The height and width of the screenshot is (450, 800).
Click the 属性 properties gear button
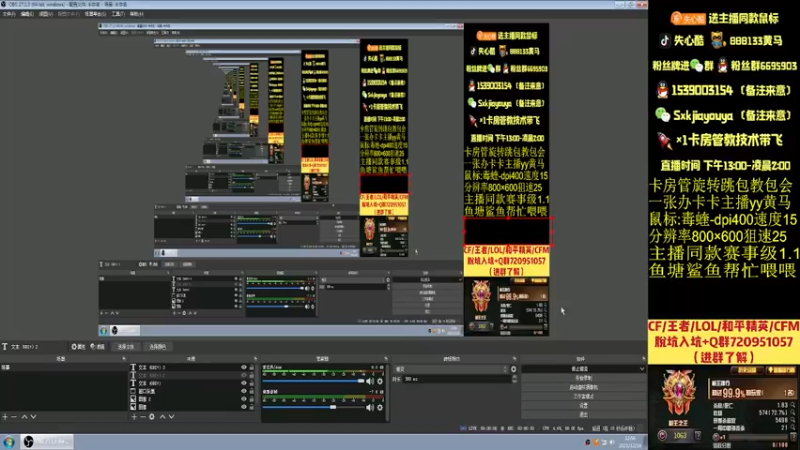[78, 346]
